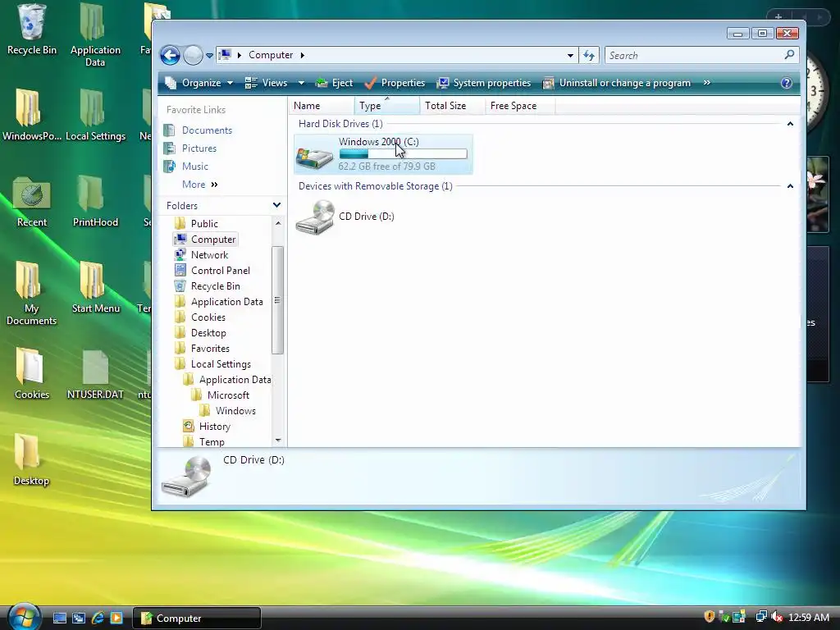Open Properties from the toolbar
This screenshot has height=630, width=840.
click(x=395, y=83)
